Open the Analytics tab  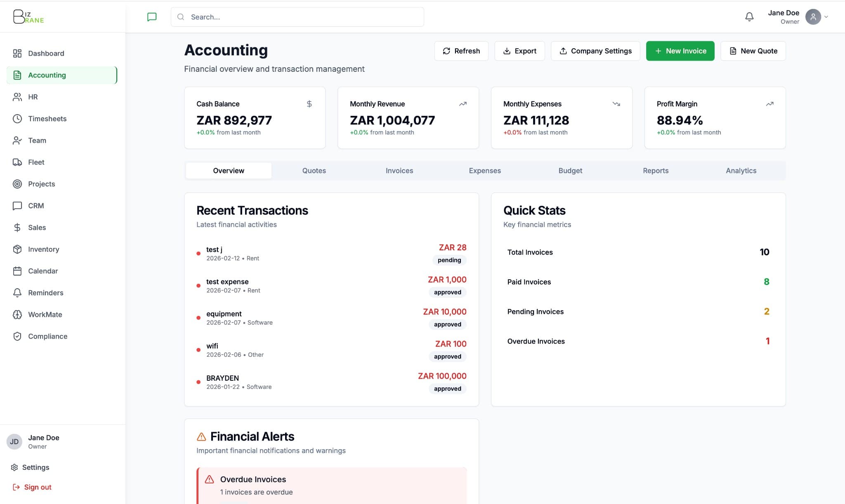point(741,170)
